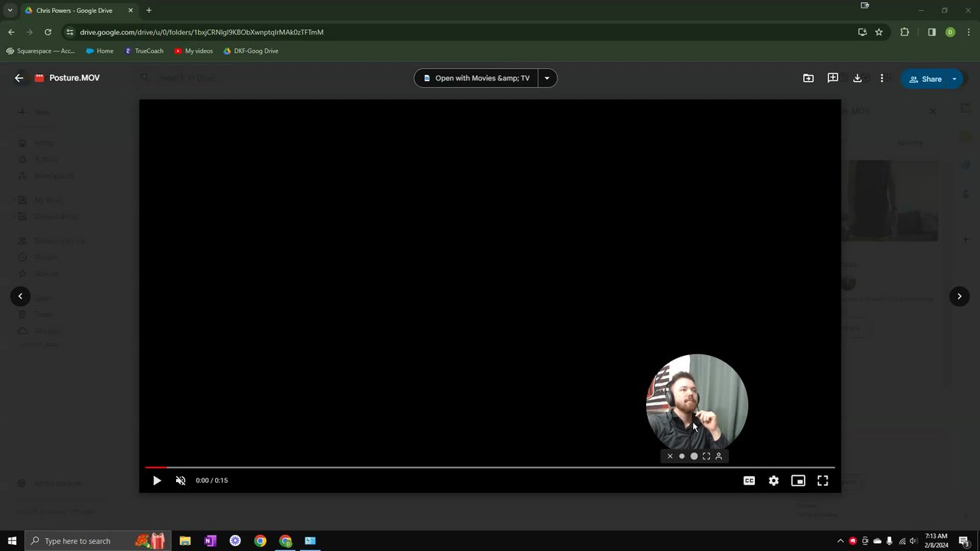Toggle the webcam avatar person icon

718,456
